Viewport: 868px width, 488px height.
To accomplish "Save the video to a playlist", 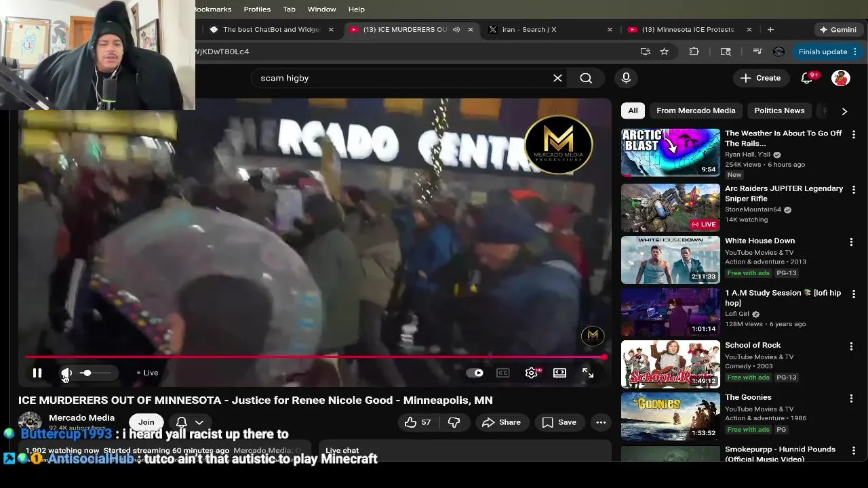I will (x=559, y=422).
